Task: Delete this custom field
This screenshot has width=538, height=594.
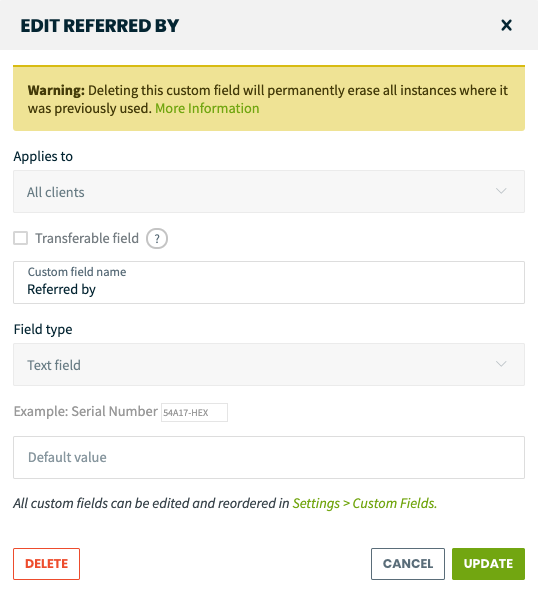Action: click(47, 564)
